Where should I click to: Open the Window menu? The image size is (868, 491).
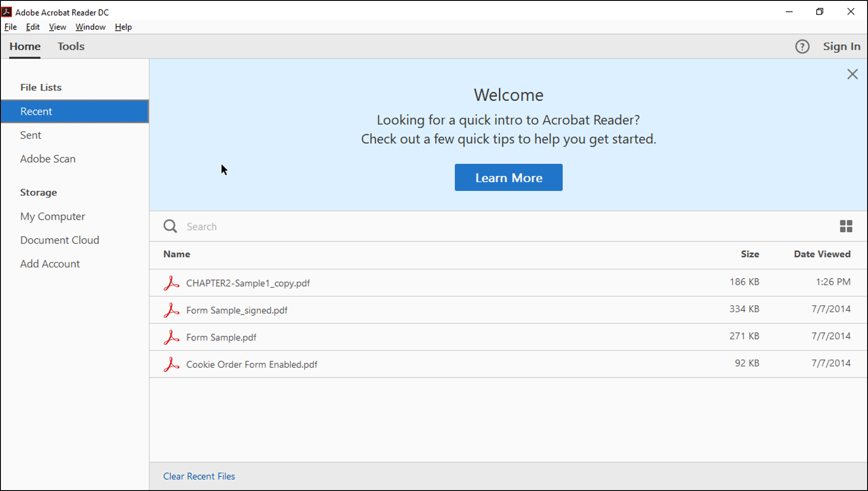click(x=90, y=27)
